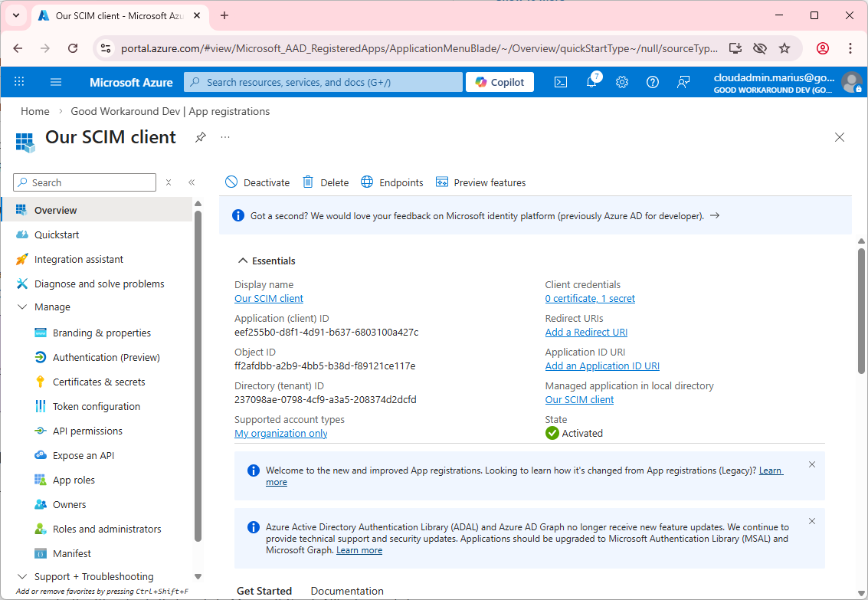This screenshot has height=600, width=868.
Task: Open the portal hamburger menu
Action: [x=55, y=82]
